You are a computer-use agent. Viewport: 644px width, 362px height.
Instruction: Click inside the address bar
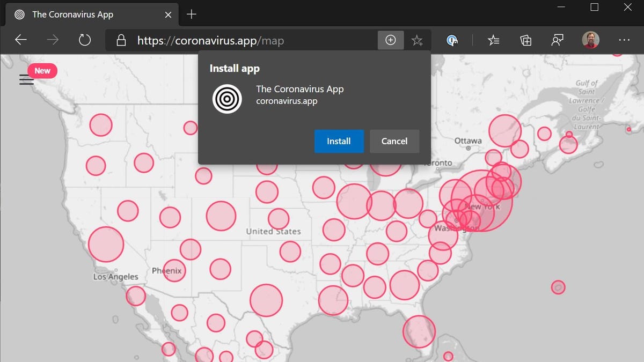click(241, 40)
